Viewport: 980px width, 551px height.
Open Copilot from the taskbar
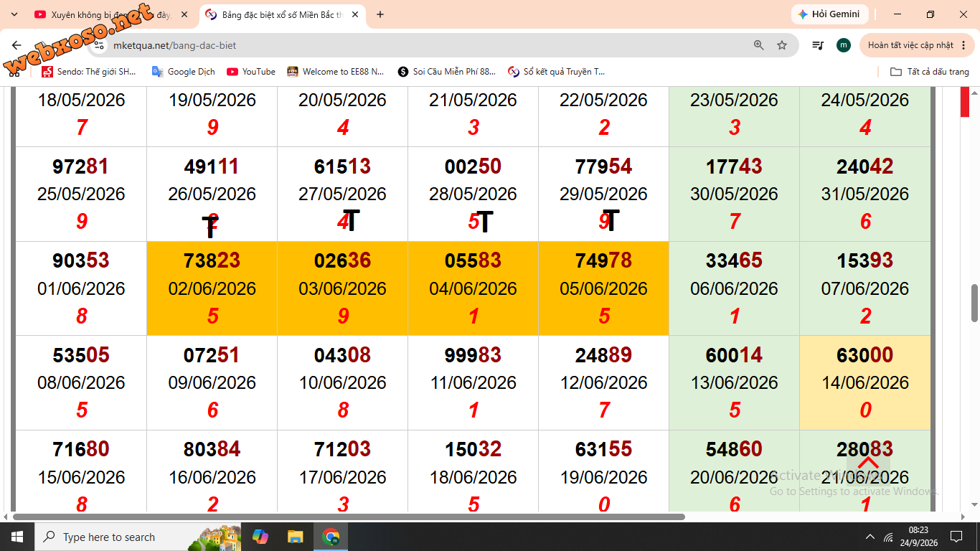coord(260,537)
